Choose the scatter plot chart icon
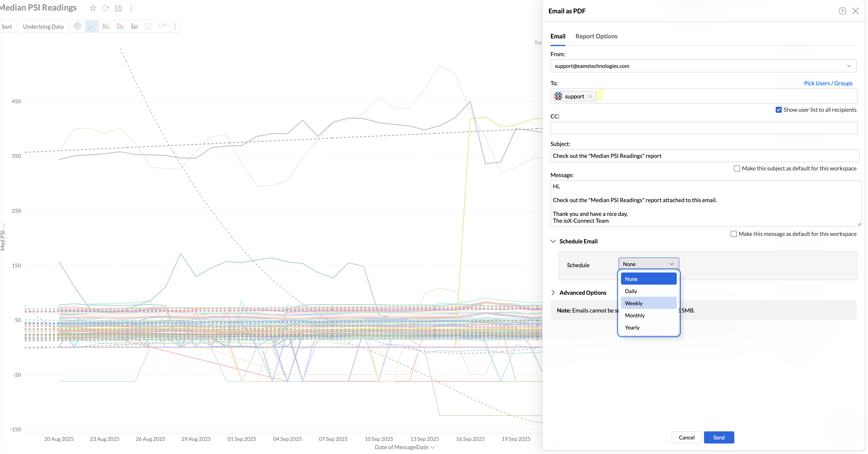Screen dimensions: 868x454 (148, 26)
